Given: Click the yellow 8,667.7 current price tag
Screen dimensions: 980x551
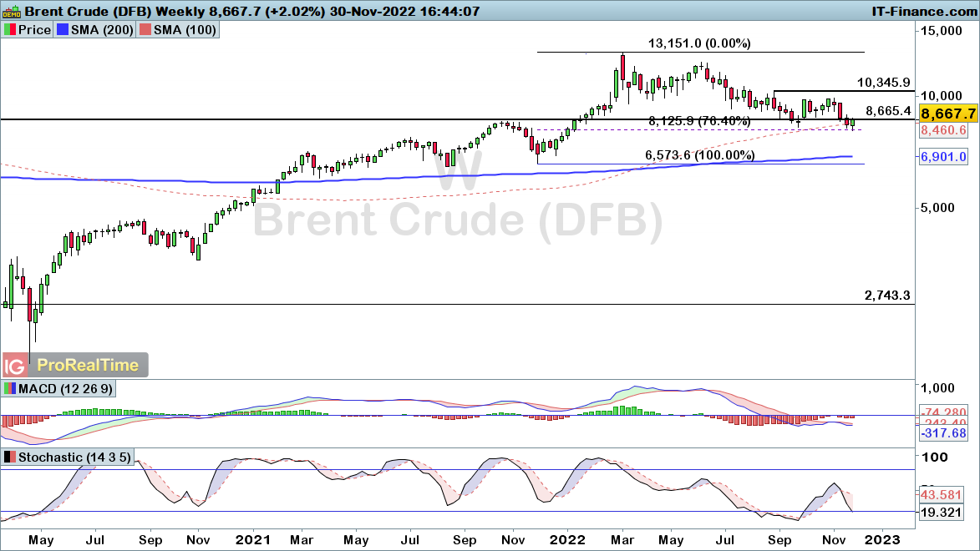Looking at the screenshot, I should pyautogui.click(x=948, y=113).
